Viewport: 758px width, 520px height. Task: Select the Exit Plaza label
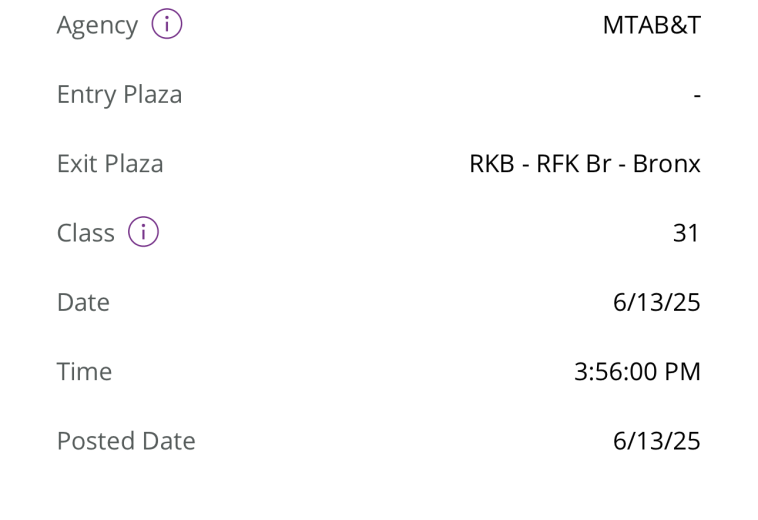(110, 164)
